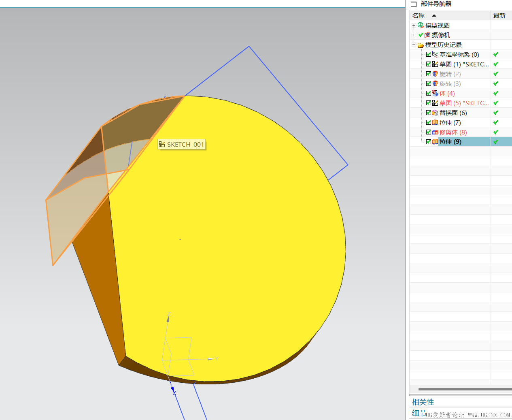This screenshot has height=420, width=512.
Task: Disable the 拉伸 (9) feature checkbox
Action: (x=429, y=142)
